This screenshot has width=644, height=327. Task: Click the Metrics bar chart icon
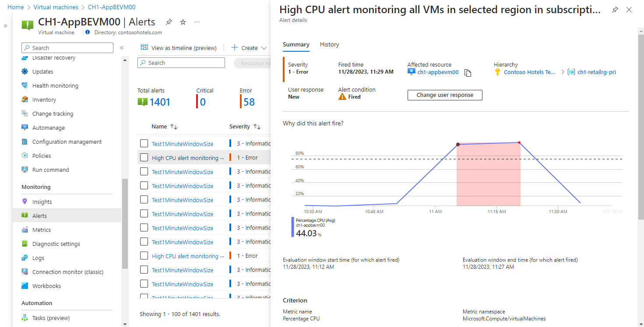click(25, 230)
